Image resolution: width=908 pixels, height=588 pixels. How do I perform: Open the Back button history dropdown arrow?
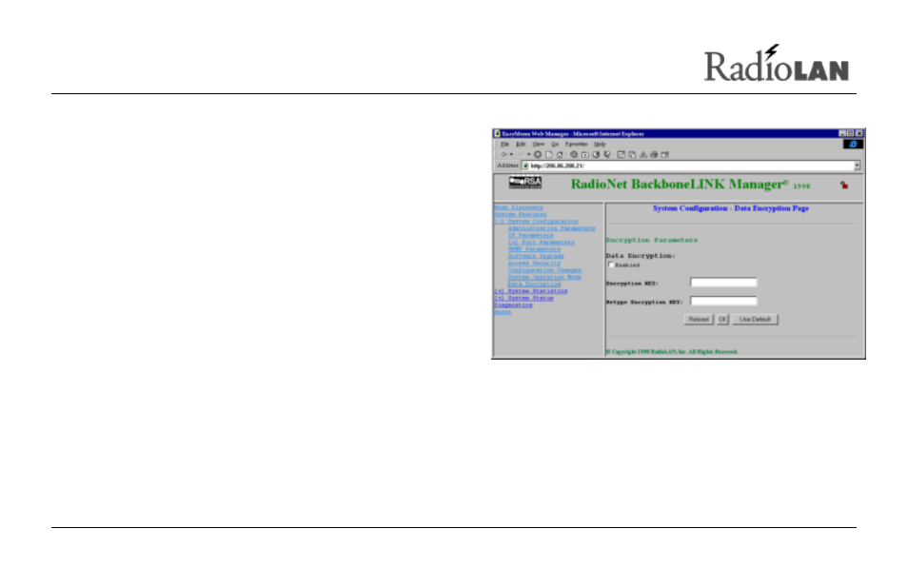(x=511, y=154)
